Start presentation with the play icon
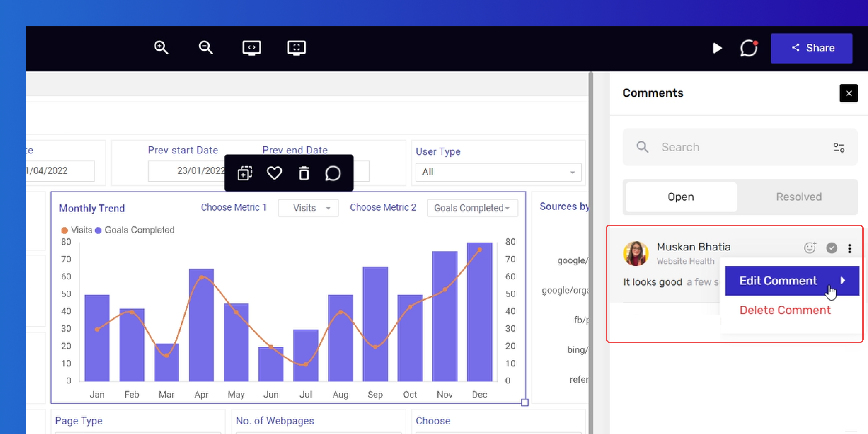 point(717,48)
